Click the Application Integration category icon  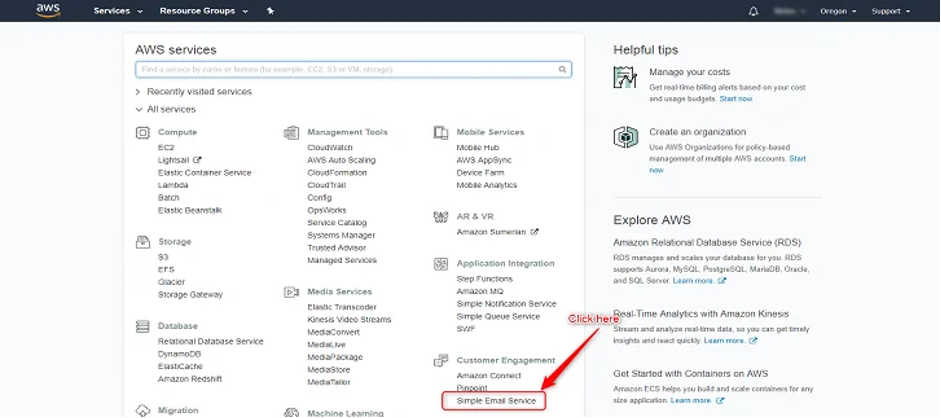(441, 264)
